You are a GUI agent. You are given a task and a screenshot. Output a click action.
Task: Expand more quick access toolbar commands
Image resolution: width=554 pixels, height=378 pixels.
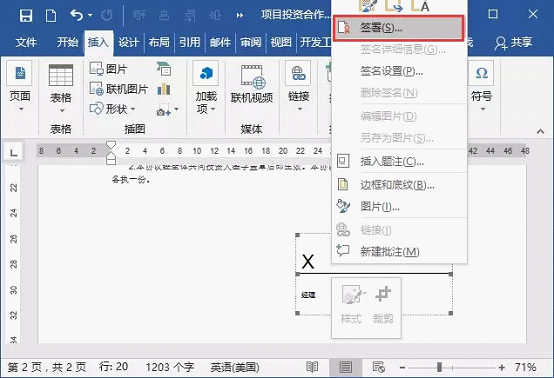coord(240,15)
